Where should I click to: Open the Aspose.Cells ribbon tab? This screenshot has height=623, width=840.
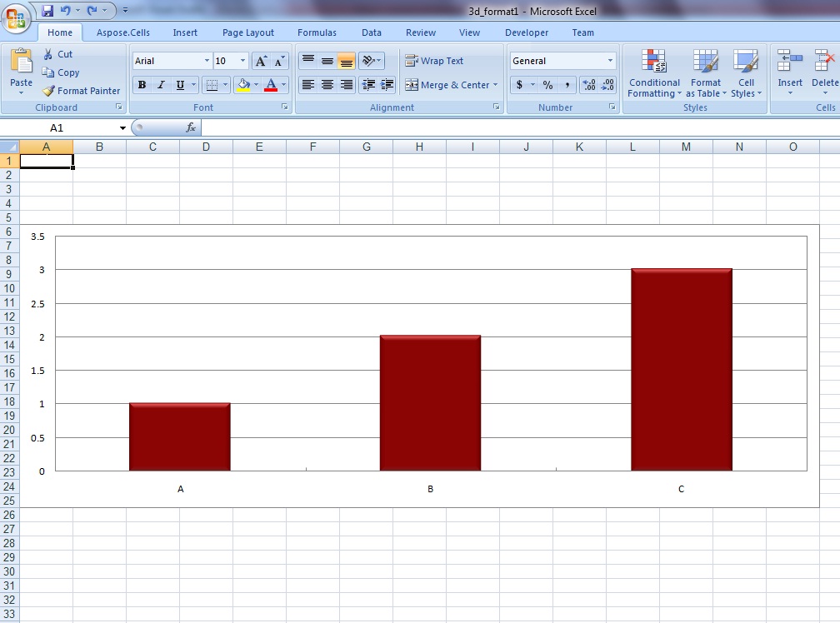(123, 32)
